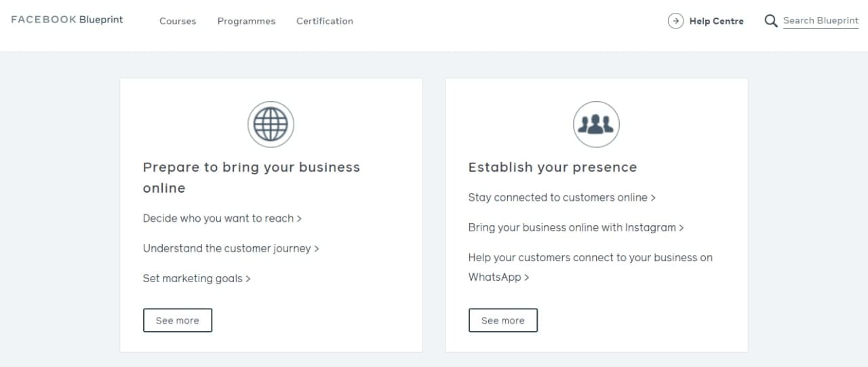Open 'Set marketing goals' link
This screenshot has height=367, width=868.
pos(196,278)
